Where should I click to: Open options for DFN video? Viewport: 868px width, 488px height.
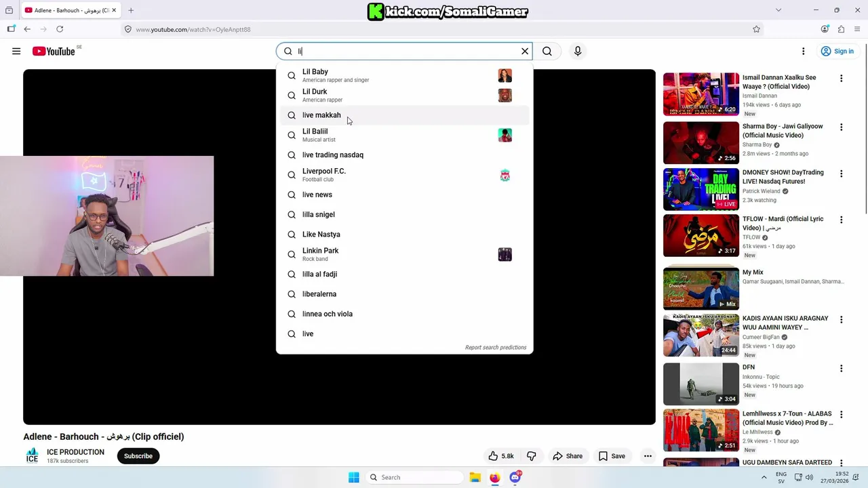pyautogui.click(x=841, y=369)
